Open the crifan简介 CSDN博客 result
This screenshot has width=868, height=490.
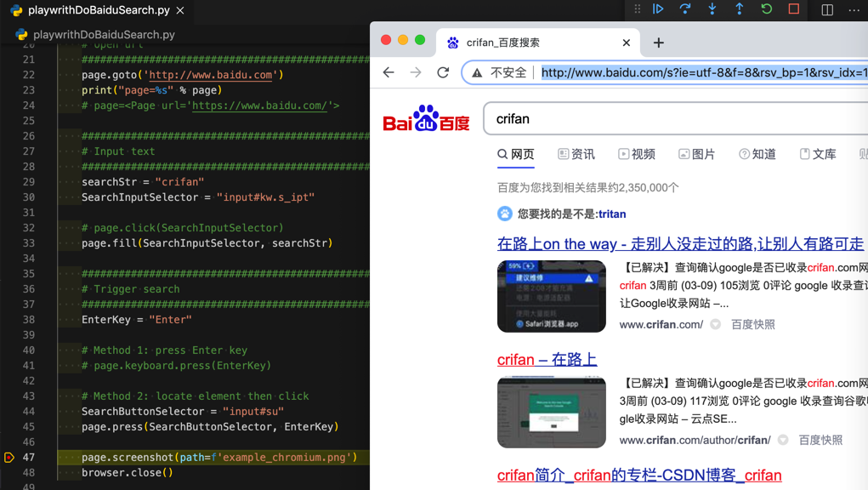point(639,475)
